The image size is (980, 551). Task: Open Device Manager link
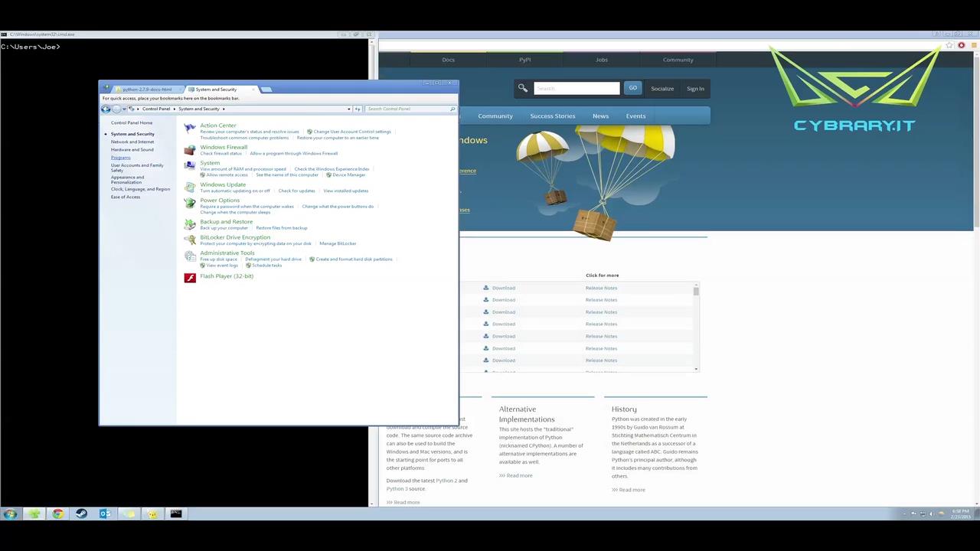[x=348, y=175]
